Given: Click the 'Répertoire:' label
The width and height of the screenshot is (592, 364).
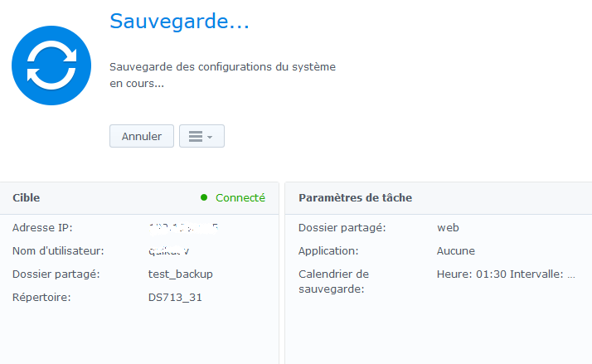Looking at the screenshot, I should 41,298.
